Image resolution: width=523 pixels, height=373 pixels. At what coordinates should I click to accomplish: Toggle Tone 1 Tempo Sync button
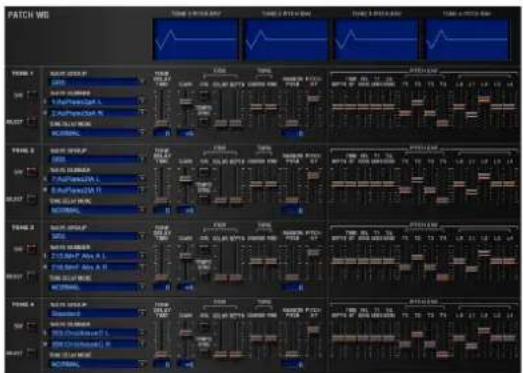tap(204, 121)
